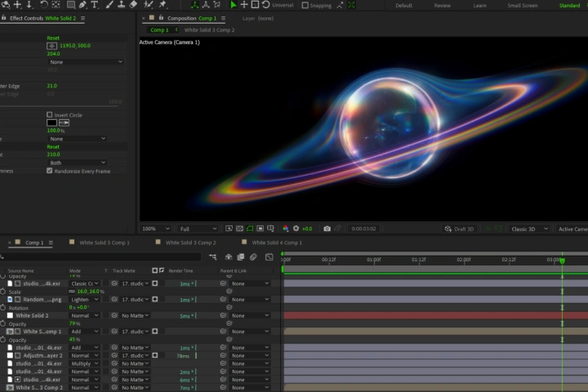Choose the Rectangle shape tool
588x392 pixels.
pyautogui.click(x=70, y=5)
